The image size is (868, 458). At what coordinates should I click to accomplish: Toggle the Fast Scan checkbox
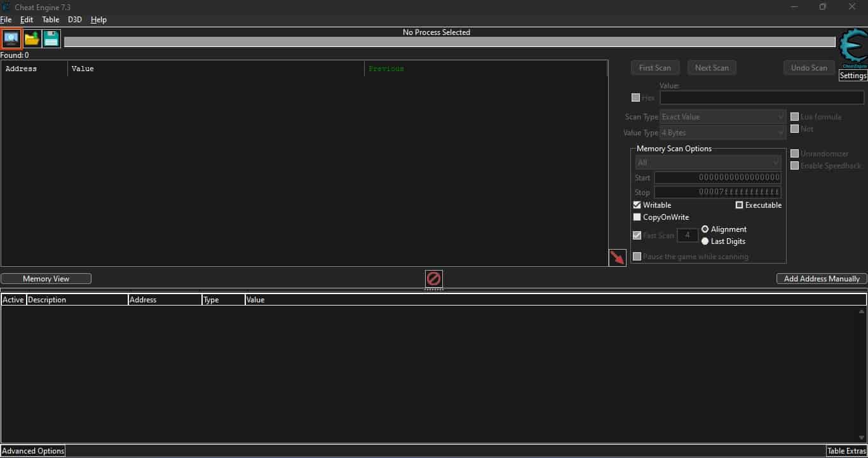coord(637,236)
